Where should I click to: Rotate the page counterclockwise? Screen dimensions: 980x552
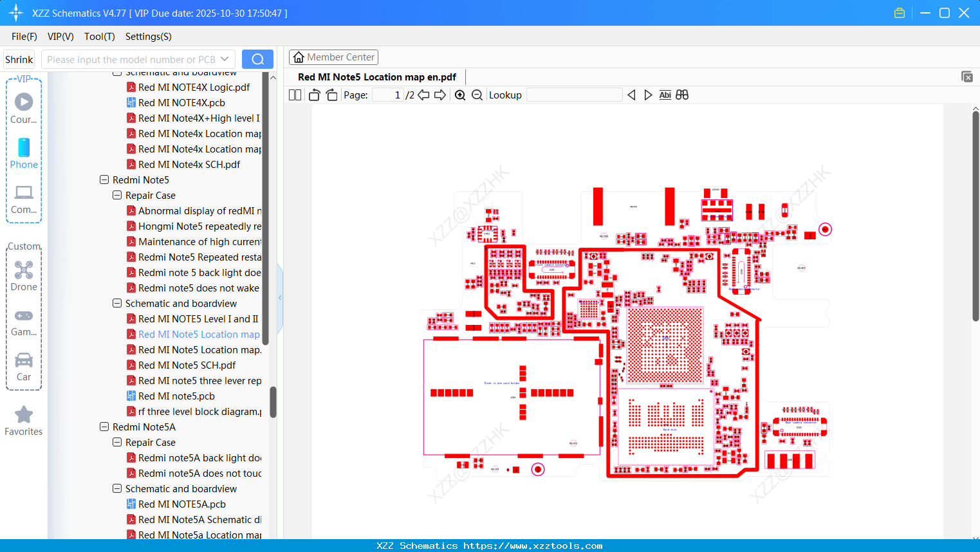314,95
